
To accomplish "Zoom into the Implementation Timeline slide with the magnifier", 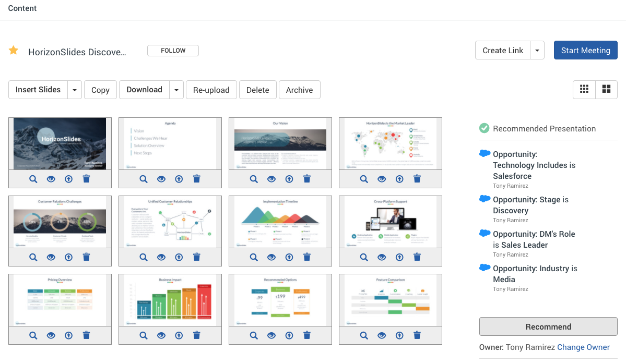I will [254, 257].
